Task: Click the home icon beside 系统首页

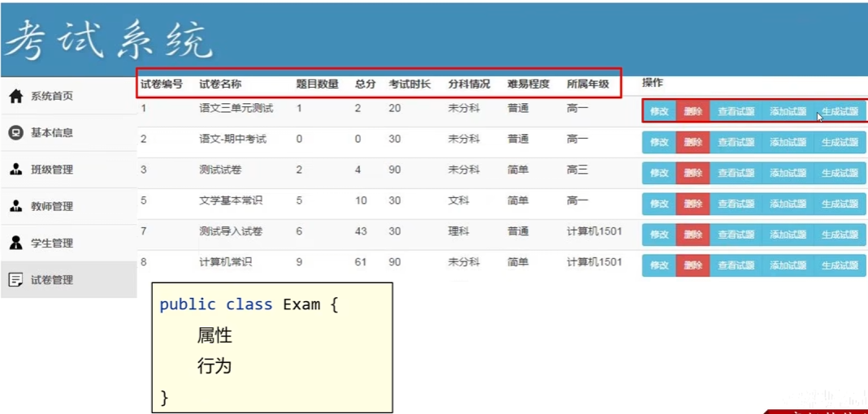Action: [x=16, y=96]
